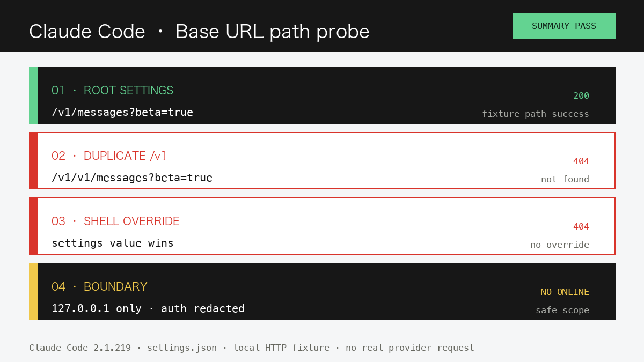Select 'fixture path success' text
This screenshot has width=644, height=362.
point(536,114)
